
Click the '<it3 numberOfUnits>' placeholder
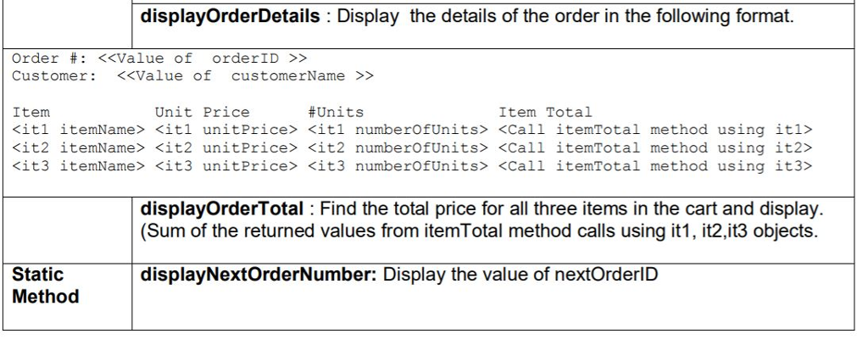398,165
